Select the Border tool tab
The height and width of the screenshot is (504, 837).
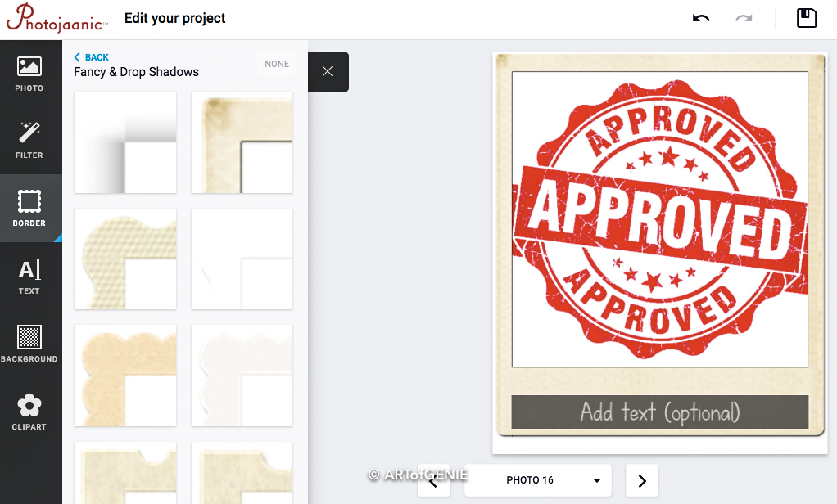point(29,208)
